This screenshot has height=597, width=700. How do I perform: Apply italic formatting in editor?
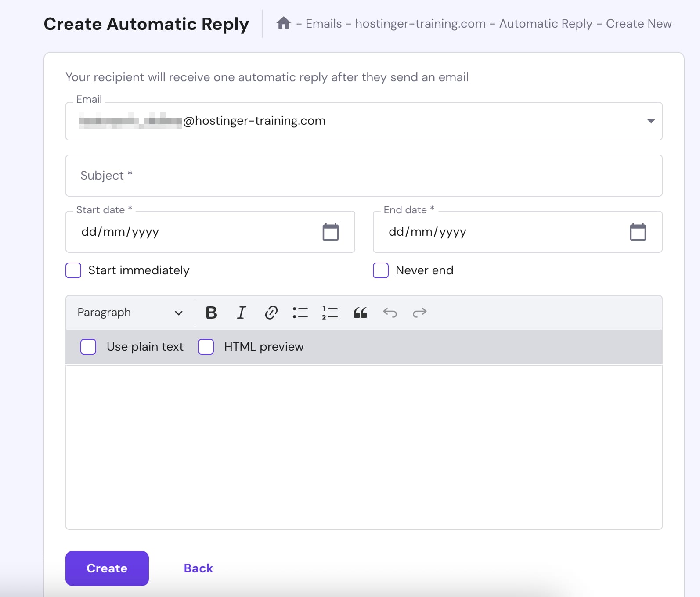coord(241,313)
